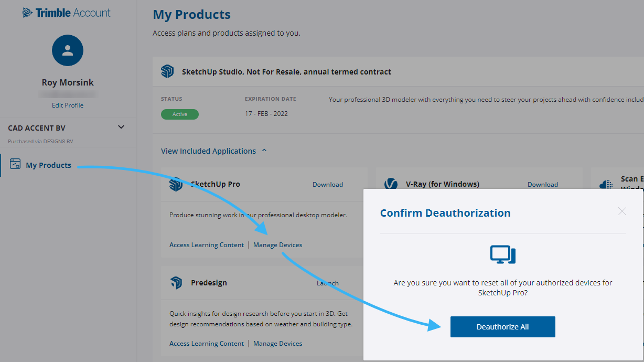Click the expiration date 17 - FEB - 2022

(x=266, y=114)
